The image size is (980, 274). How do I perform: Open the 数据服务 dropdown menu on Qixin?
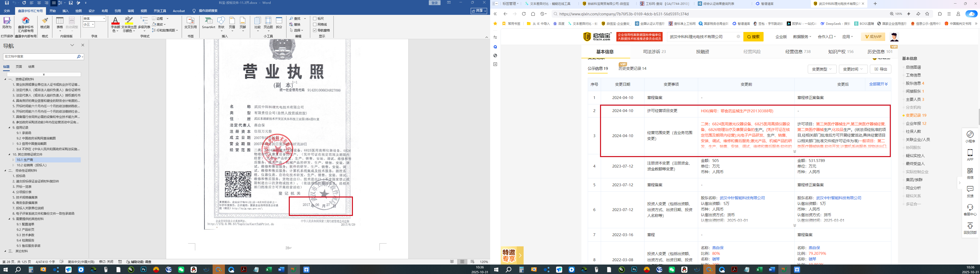point(802,37)
